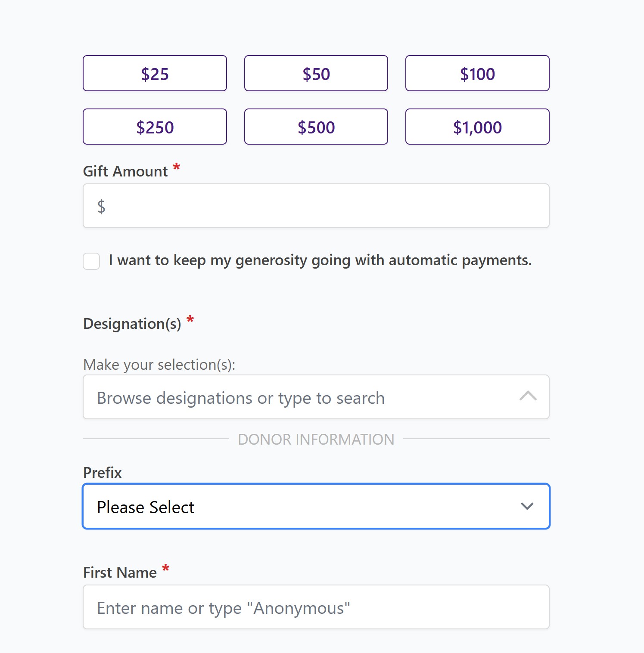Pick the $1,000 donation amount
Image resolution: width=644 pixels, height=653 pixels.
[477, 127]
